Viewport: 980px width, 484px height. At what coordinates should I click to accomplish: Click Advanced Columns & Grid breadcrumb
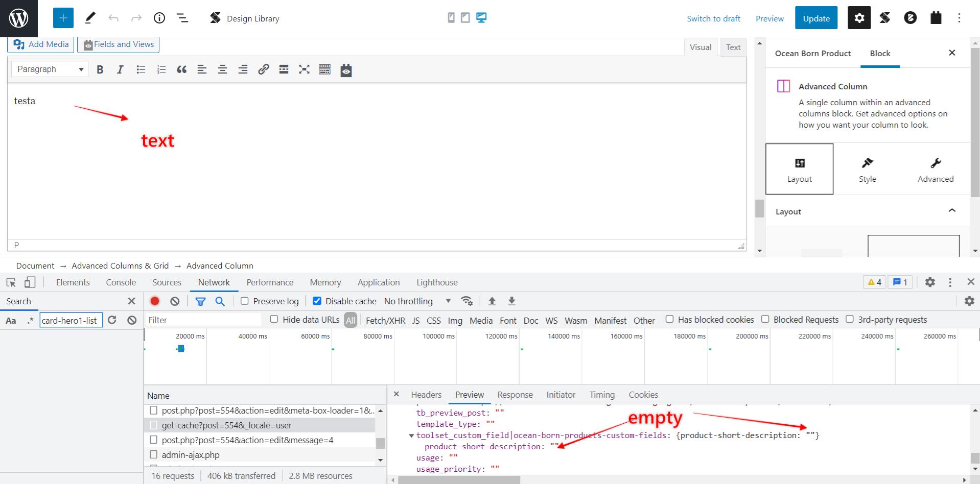[x=120, y=265]
